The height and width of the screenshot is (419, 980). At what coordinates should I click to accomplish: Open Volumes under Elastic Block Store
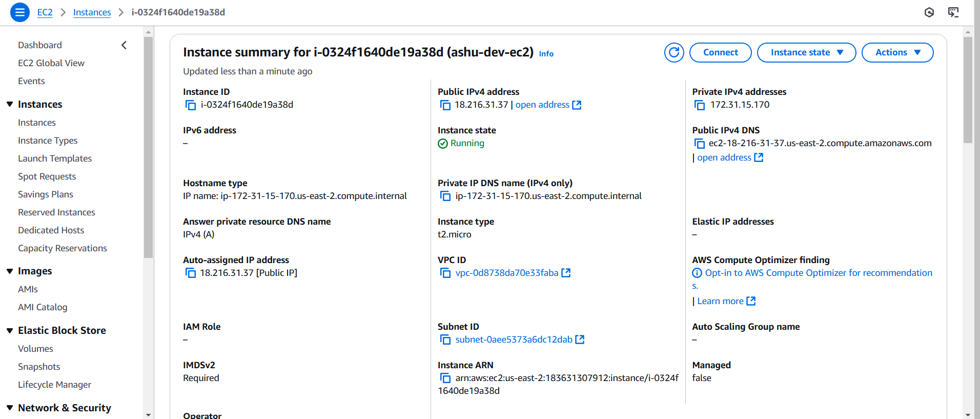click(35, 349)
